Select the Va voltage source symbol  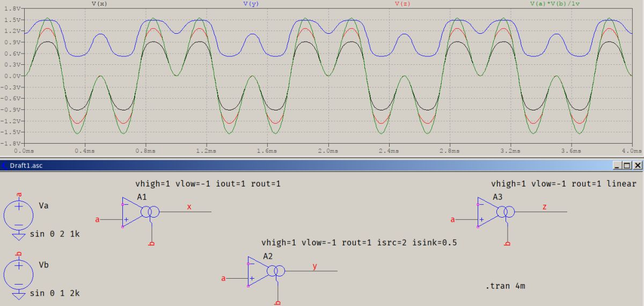[x=19, y=214]
